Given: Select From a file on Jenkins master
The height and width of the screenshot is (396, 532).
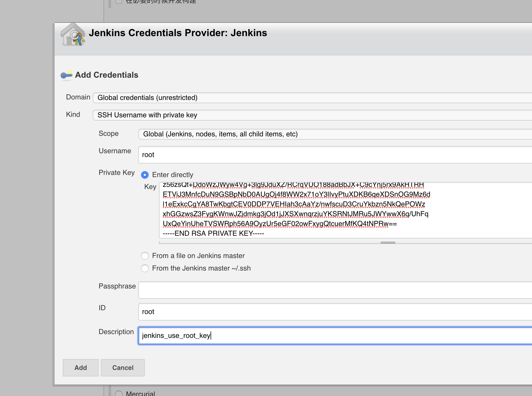Looking at the screenshot, I should click(145, 256).
